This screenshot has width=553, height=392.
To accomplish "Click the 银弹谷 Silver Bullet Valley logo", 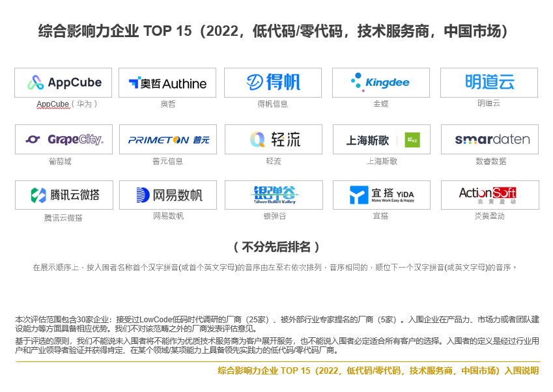I will pos(275,195).
